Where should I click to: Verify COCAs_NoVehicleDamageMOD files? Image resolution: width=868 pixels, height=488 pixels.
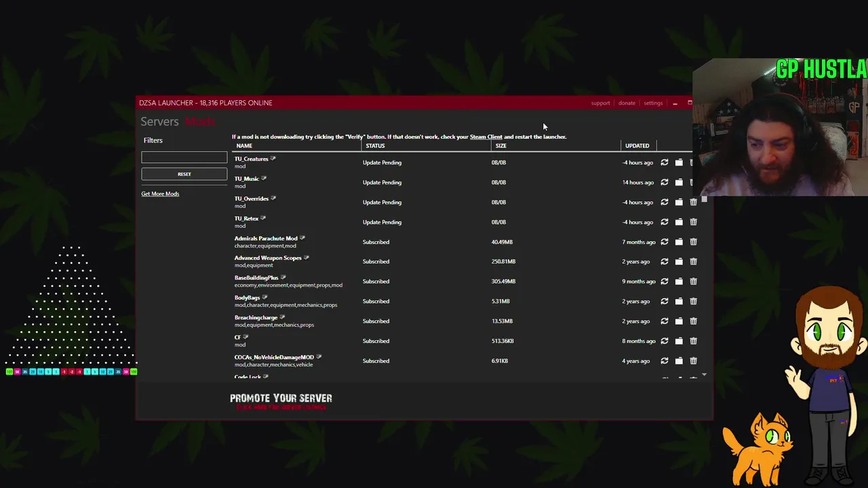665,361
